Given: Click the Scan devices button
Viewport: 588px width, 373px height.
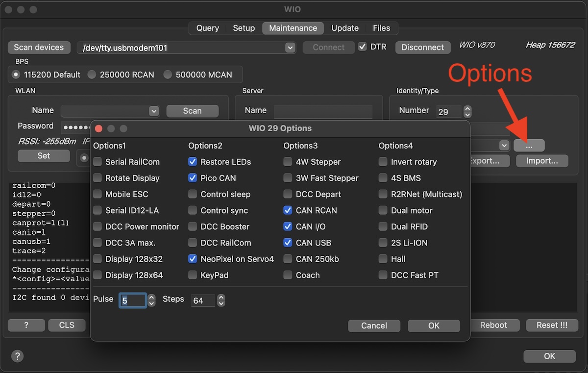Looking at the screenshot, I should point(39,48).
